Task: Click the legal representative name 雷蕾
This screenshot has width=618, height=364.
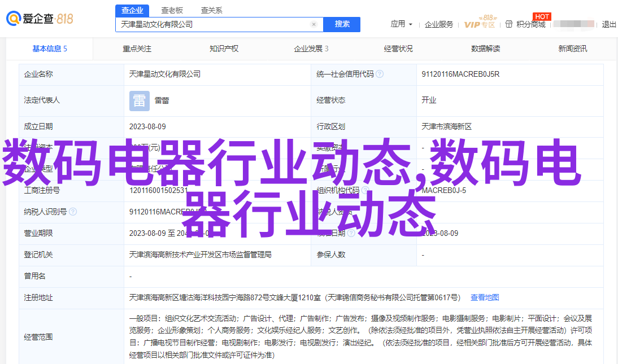Action: click(162, 100)
